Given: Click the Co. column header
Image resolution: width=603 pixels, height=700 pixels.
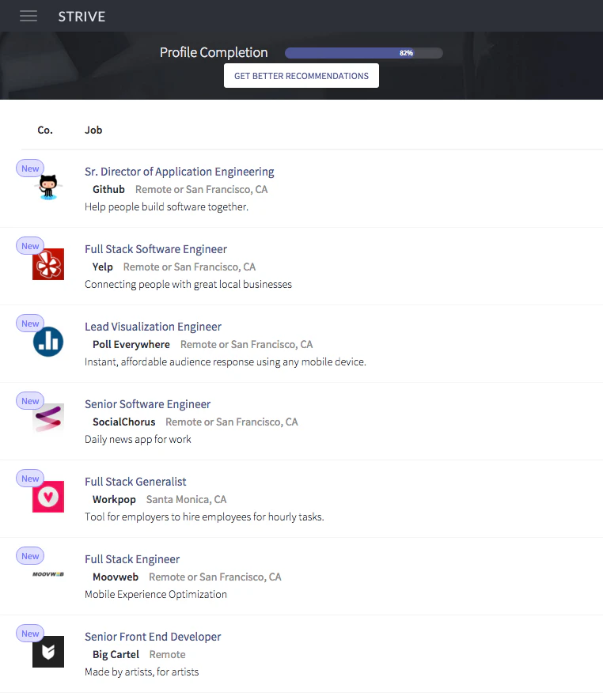Looking at the screenshot, I should click(x=45, y=130).
